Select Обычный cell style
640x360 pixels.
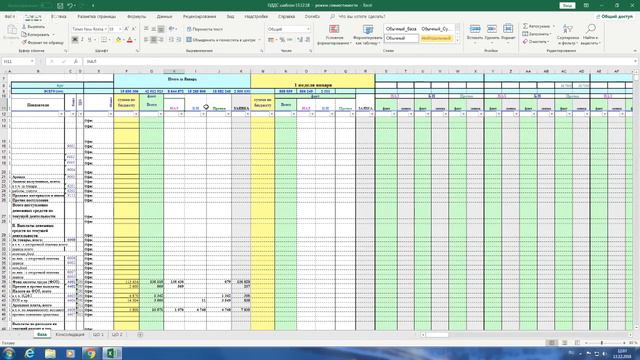pyautogui.click(x=401, y=38)
